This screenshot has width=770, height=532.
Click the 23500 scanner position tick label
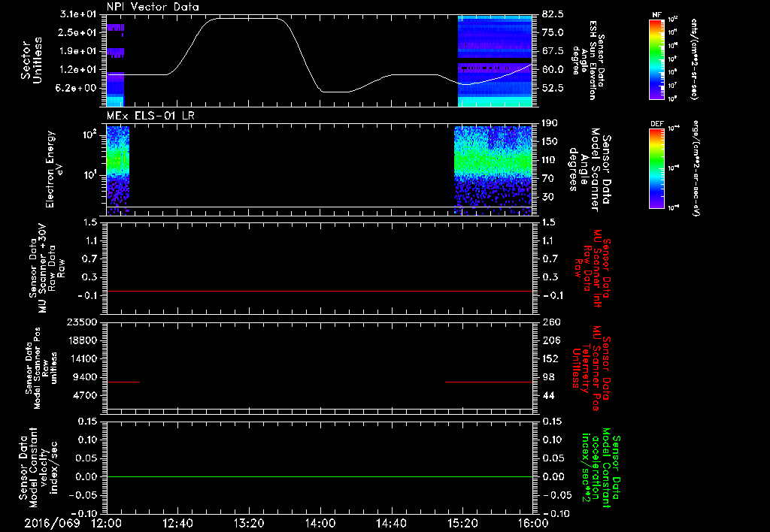coord(82,322)
